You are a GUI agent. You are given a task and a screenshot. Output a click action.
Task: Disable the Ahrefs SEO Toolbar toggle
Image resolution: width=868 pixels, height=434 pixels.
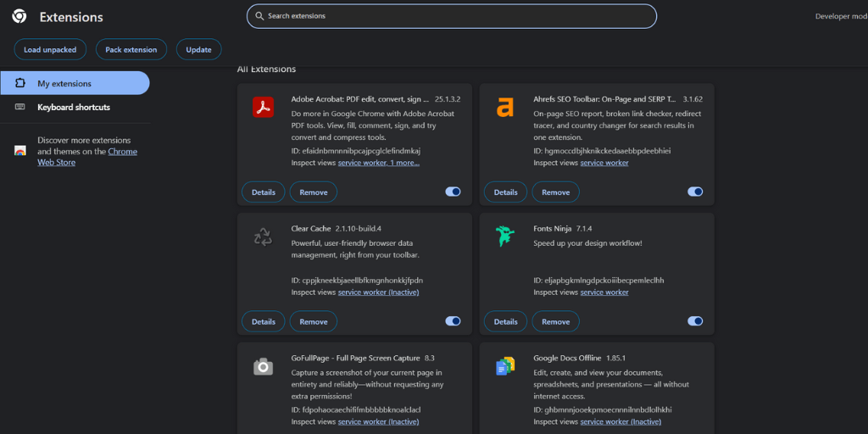[x=695, y=192]
